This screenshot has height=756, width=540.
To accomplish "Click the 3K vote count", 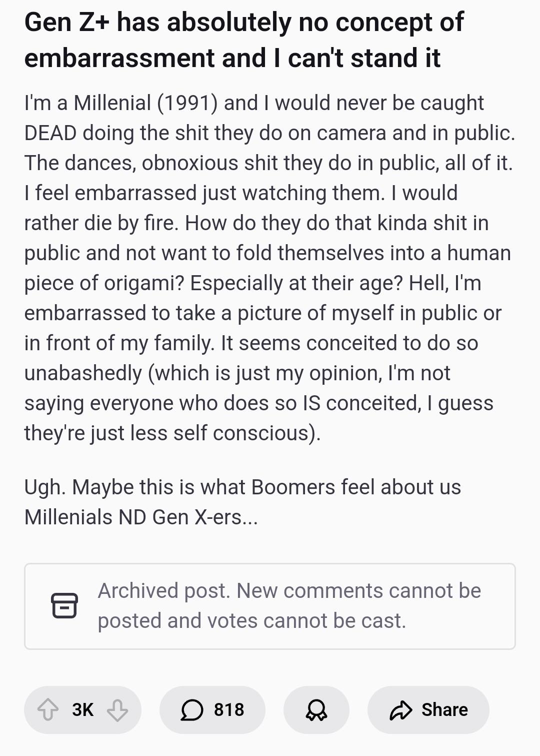I will pos(82,709).
